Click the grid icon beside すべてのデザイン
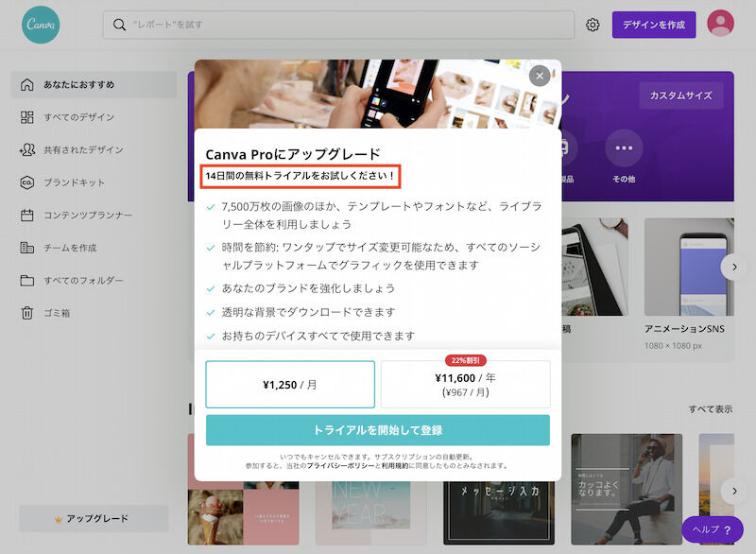Screen dimensions: 756x554 [x=27, y=117]
